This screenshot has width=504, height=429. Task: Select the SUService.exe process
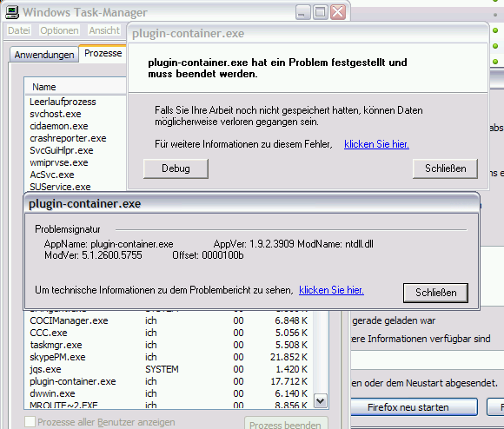pyautogui.click(x=60, y=187)
